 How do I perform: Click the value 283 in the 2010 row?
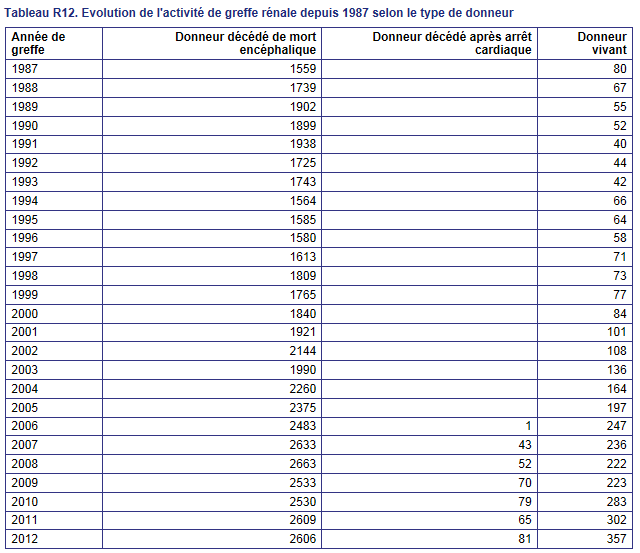(617, 502)
